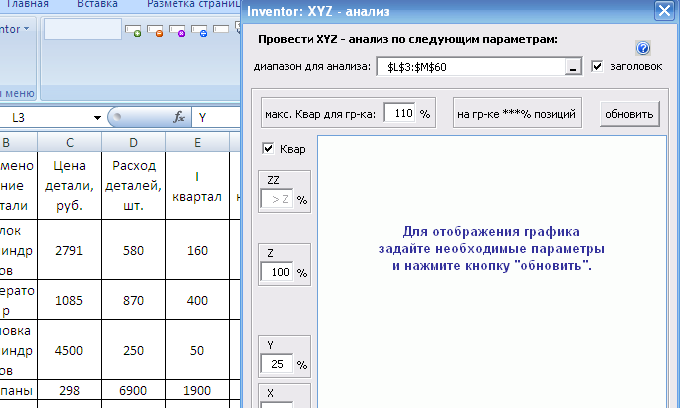This screenshot has width=680, height=408.
Task: Click the Цена детали, руб. header cell
Action: coord(69,186)
